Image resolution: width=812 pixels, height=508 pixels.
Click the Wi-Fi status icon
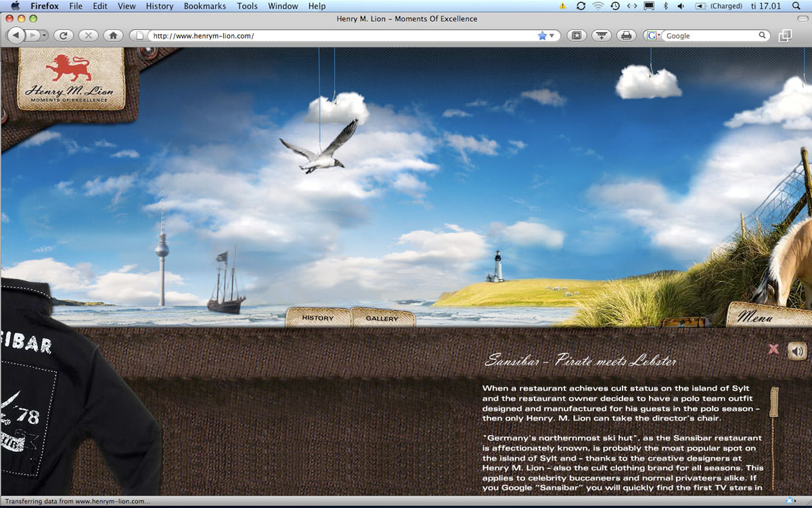[598, 6]
